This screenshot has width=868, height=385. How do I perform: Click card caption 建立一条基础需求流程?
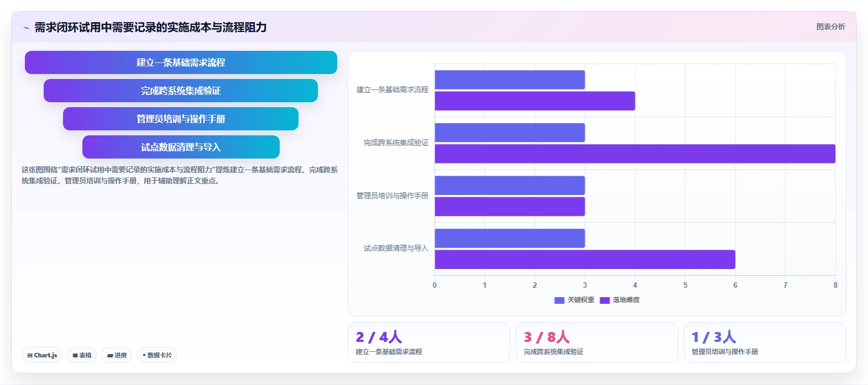click(x=389, y=352)
